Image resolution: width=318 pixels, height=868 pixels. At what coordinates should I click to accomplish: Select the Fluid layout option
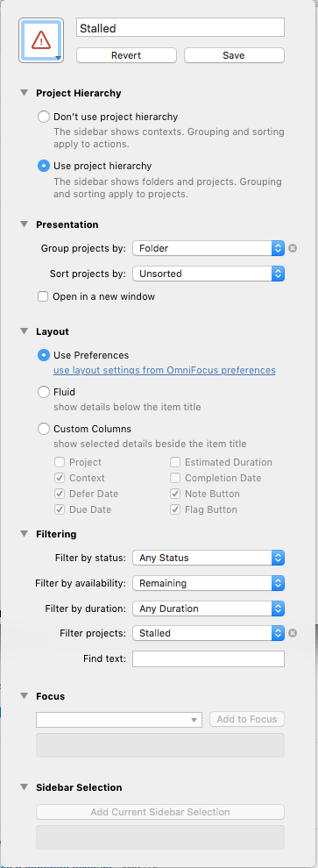(x=44, y=392)
